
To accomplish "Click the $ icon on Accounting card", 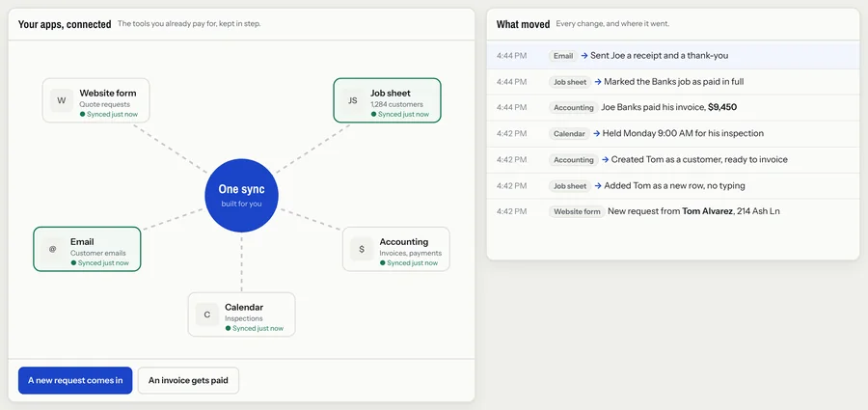I will [362, 249].
